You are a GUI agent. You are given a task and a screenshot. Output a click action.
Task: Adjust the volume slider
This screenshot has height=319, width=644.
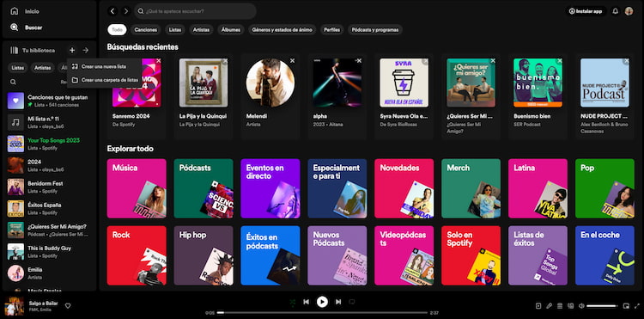click(602, 306)
